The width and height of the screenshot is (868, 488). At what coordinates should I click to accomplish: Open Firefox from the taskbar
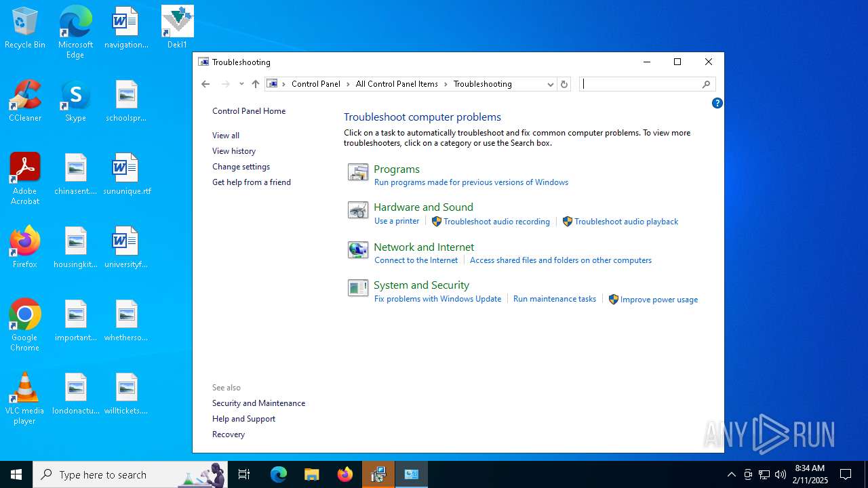[x=345, y=474]
